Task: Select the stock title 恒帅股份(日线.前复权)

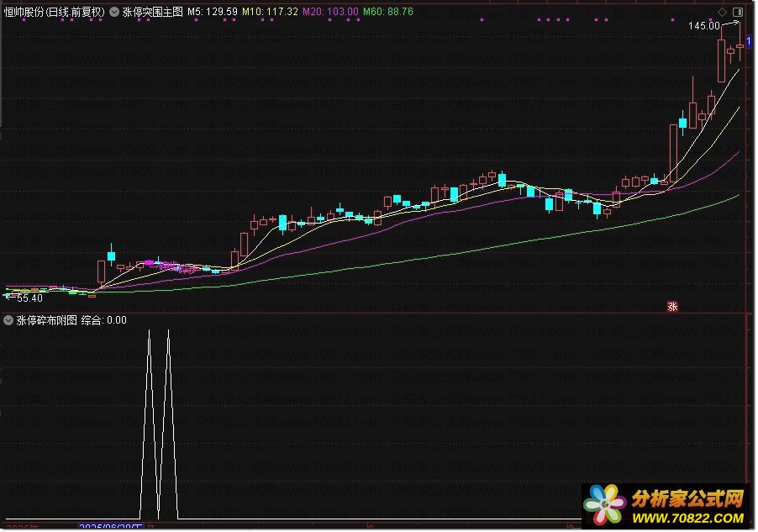Action: pos(54,12)
